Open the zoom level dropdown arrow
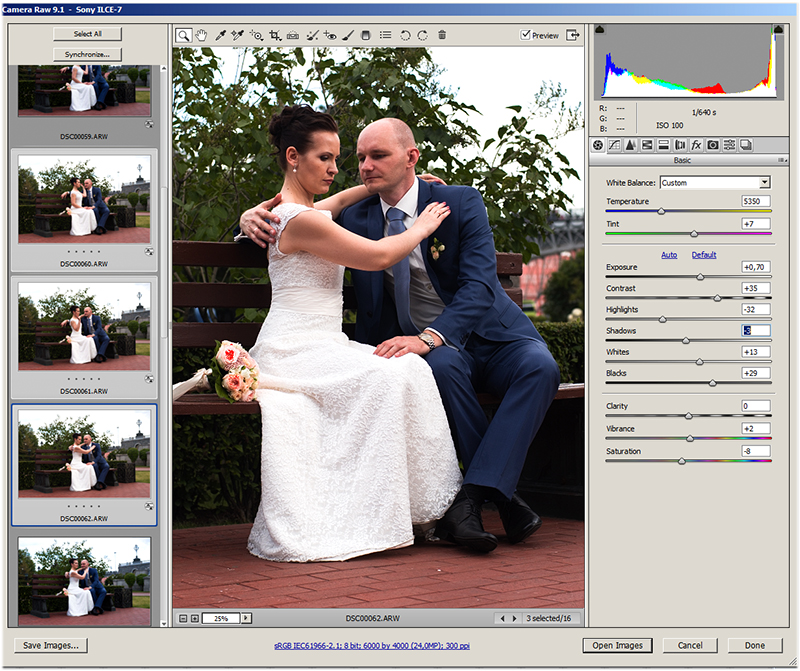This screenshot has height=671, width=800. (x=246, y=619)
